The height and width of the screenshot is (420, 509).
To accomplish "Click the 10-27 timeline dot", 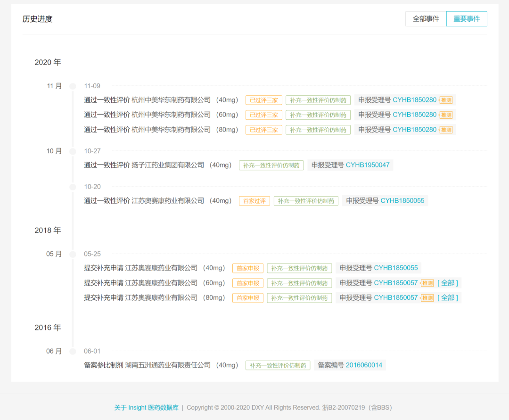I will (x=73, y=151).
